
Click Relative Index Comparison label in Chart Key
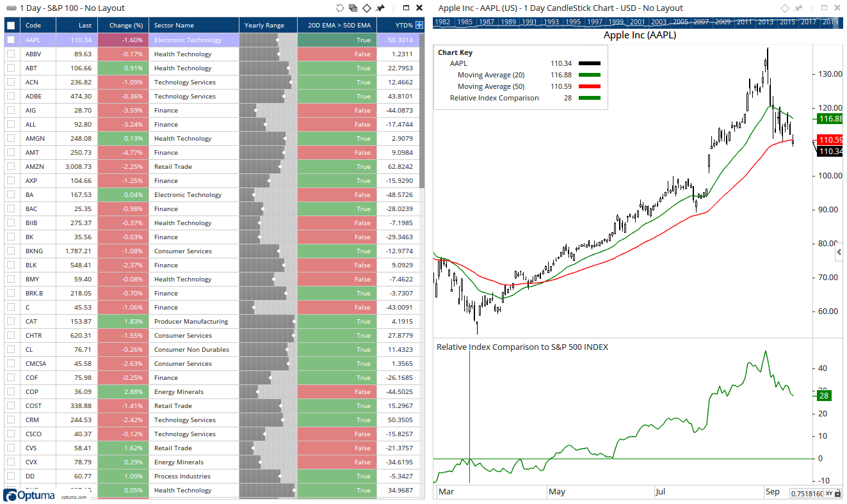click(494, 98)
